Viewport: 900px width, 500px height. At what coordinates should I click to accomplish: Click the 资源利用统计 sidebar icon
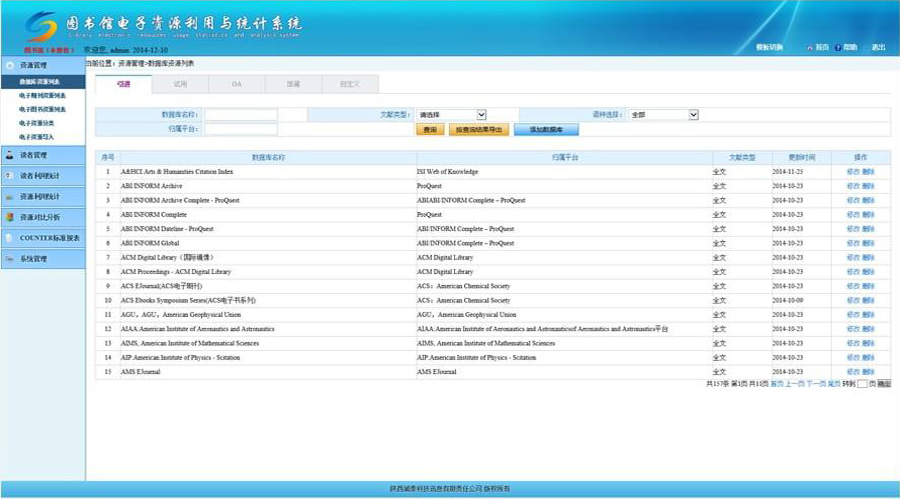[9, 196]
